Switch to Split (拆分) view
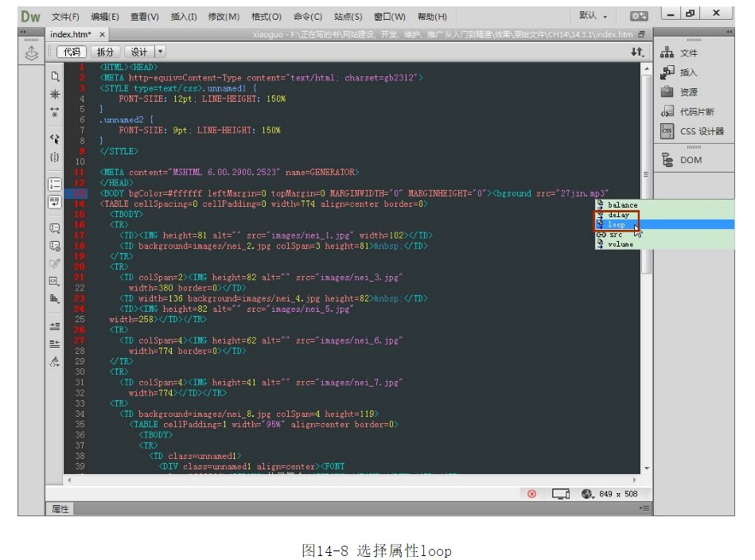The height and width of the screenshot is (560, 755). coord(106,52)
